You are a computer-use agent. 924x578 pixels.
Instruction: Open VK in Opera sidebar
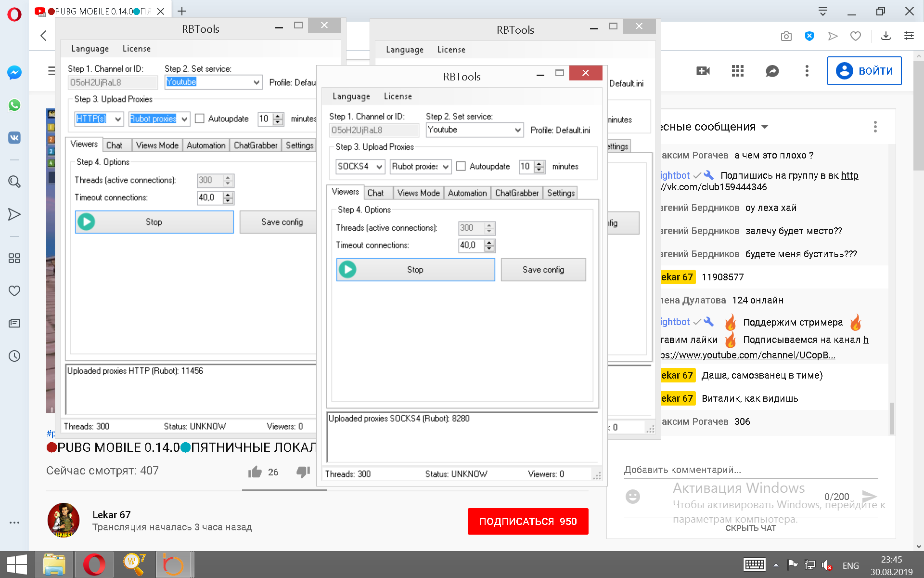tap(14, 138)
